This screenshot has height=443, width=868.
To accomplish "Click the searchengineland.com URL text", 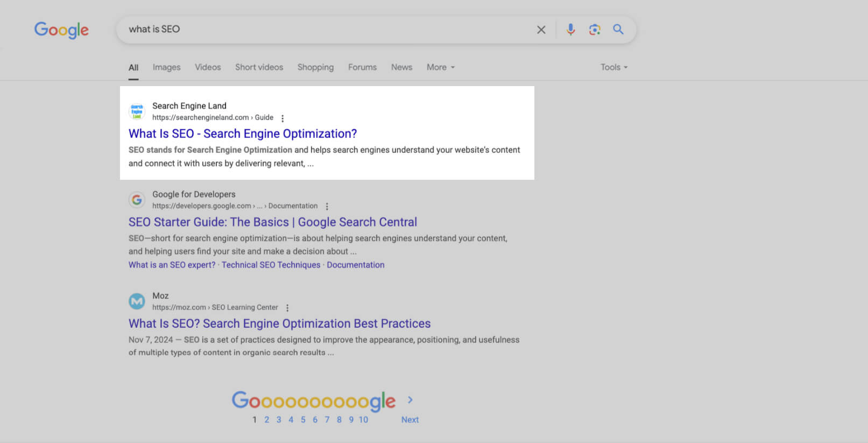I will [x=213, y=117].
